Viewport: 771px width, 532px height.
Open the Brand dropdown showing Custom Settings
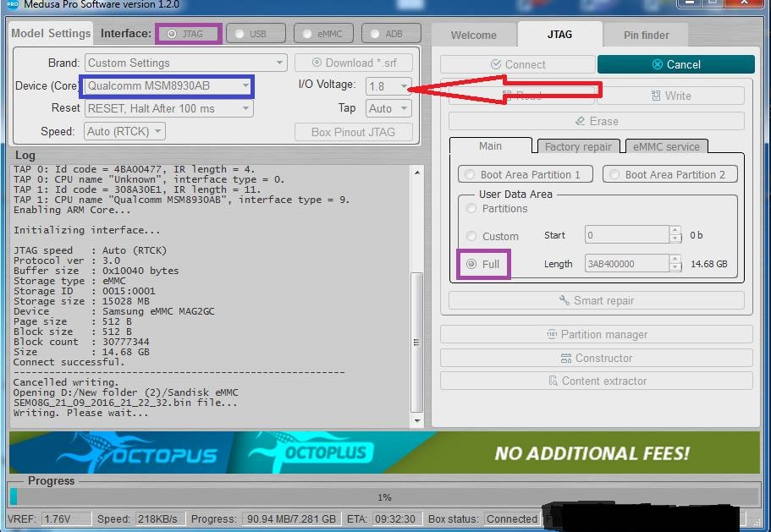coord(185,63)
